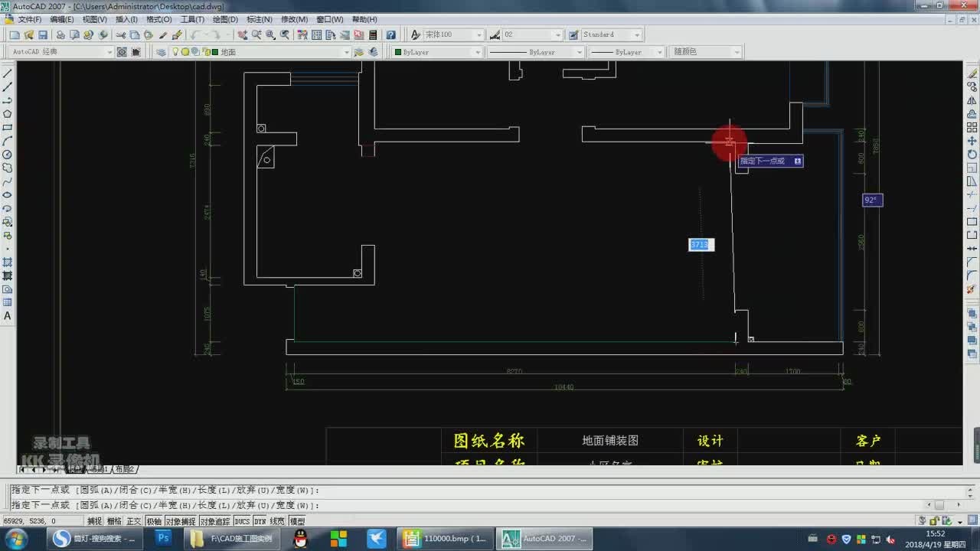
Task: Click the Zoom realtime magnifier icon
Action: (x=256, y=35)
